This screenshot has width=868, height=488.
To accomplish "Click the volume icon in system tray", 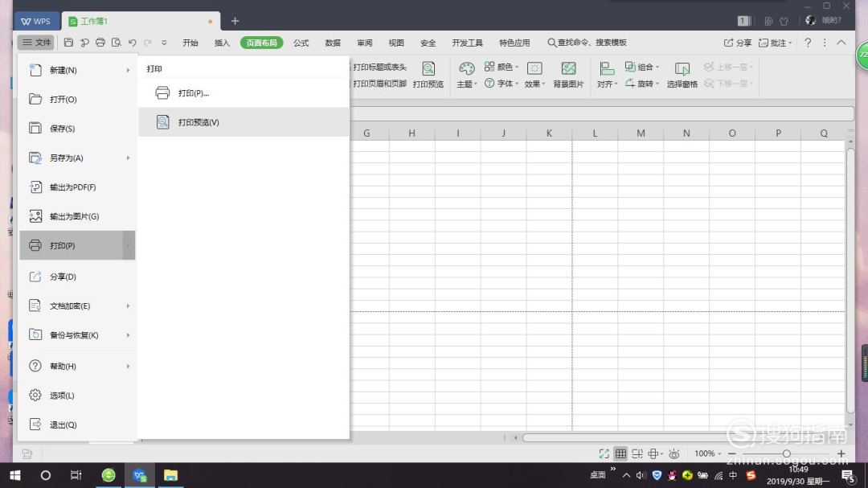I will (641, 475).
